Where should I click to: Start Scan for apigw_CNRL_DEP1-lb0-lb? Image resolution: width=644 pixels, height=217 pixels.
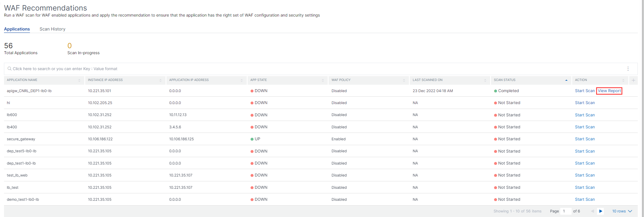click(x=585, y=91)
